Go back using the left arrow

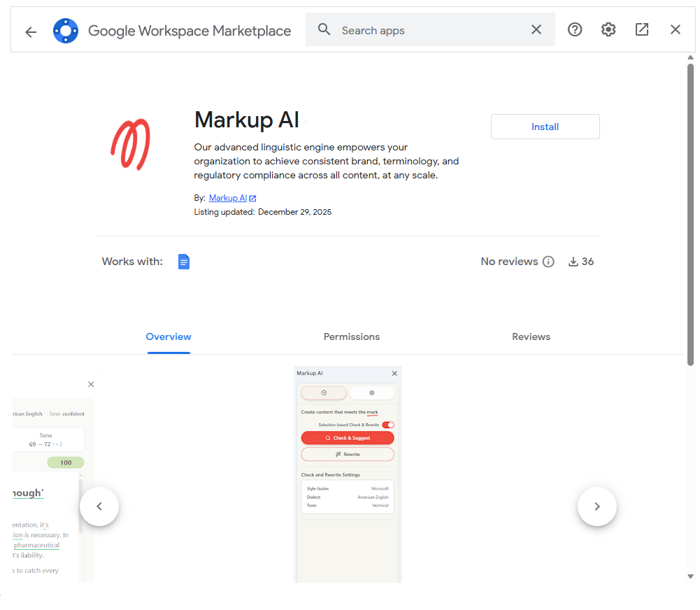[31, 31]
